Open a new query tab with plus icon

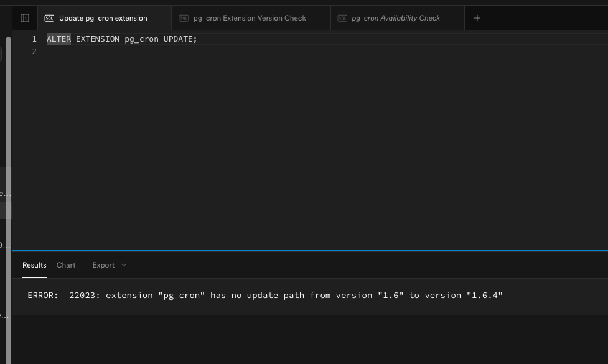tap(477, 18)
